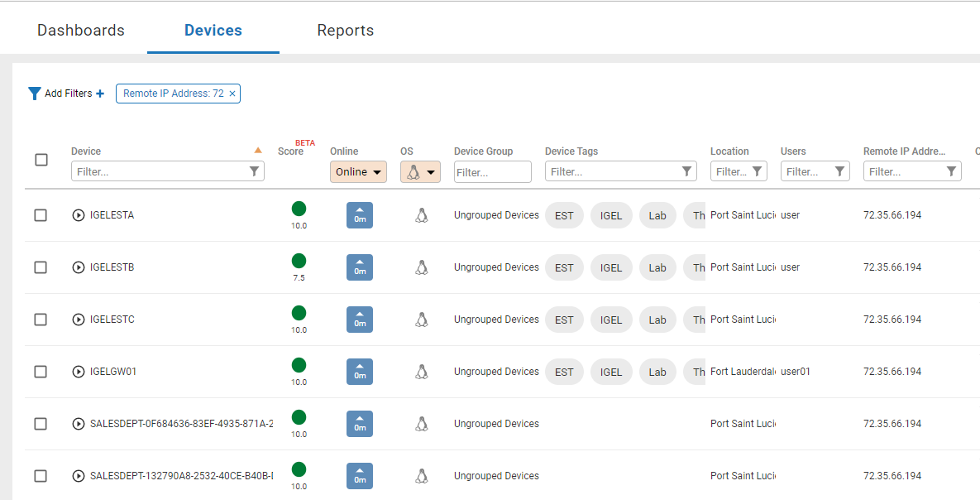Check the SALESDEPT-132790A8 row checkbox
Viewport: 980px width, 500px height.
[41, 476]
